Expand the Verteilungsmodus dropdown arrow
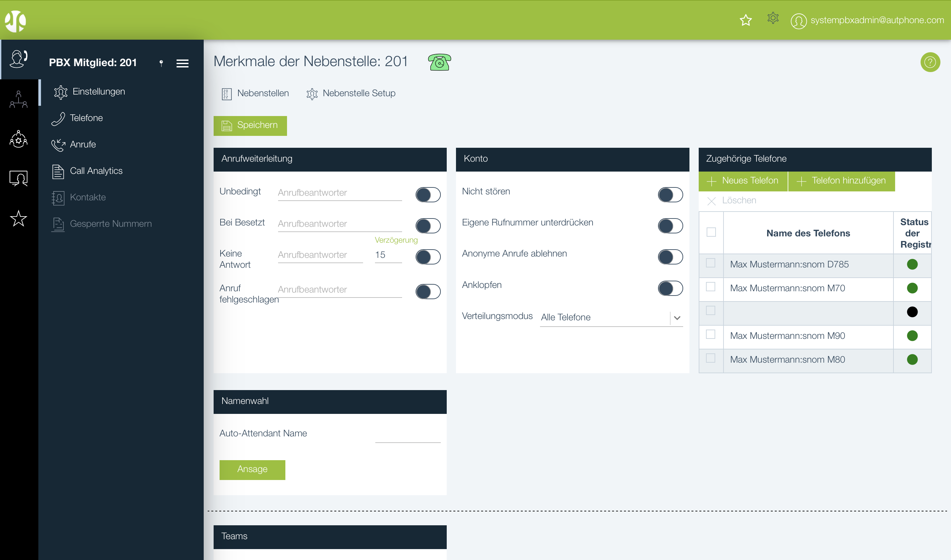The height and width of the screenshot is (560, 951). click(677, 318)
